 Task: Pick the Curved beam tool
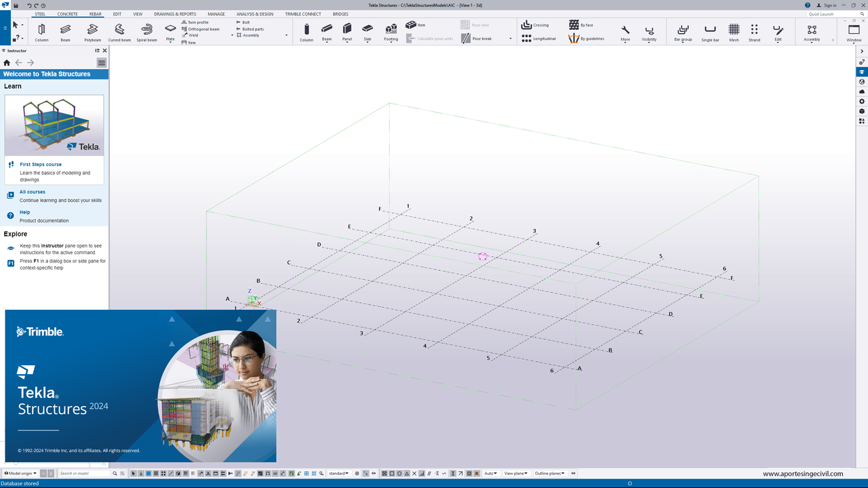click(119, 32)
